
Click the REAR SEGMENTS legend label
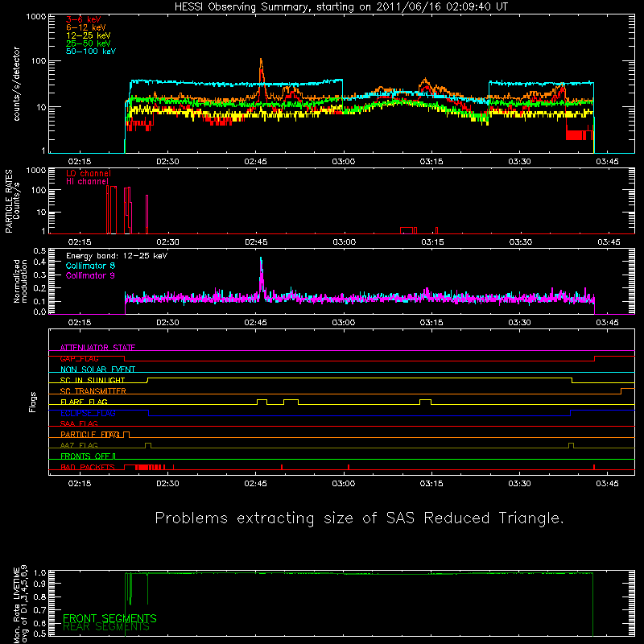pyautogui.click(x=106, y=627)
